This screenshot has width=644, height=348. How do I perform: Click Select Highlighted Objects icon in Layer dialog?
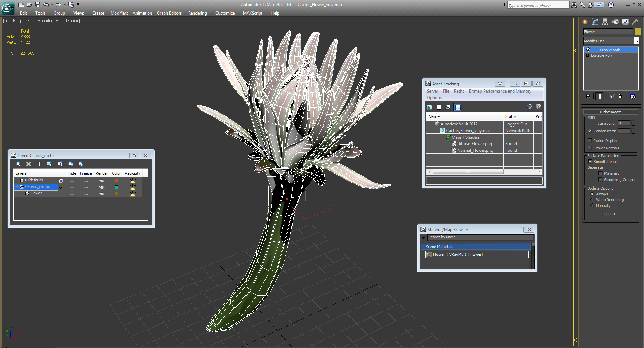[x=50, y=164]
